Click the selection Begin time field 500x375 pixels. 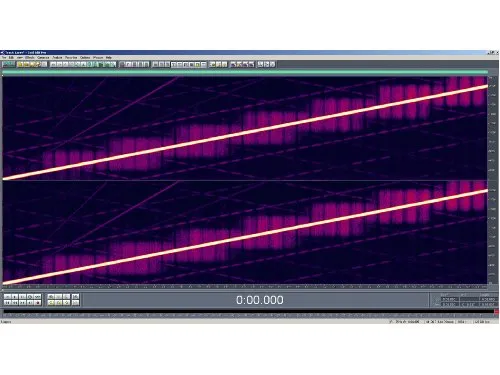coord(450,299)
